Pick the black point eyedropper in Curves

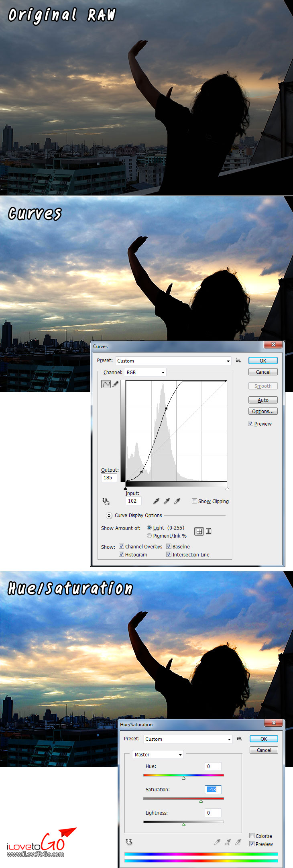pos(157,501)
